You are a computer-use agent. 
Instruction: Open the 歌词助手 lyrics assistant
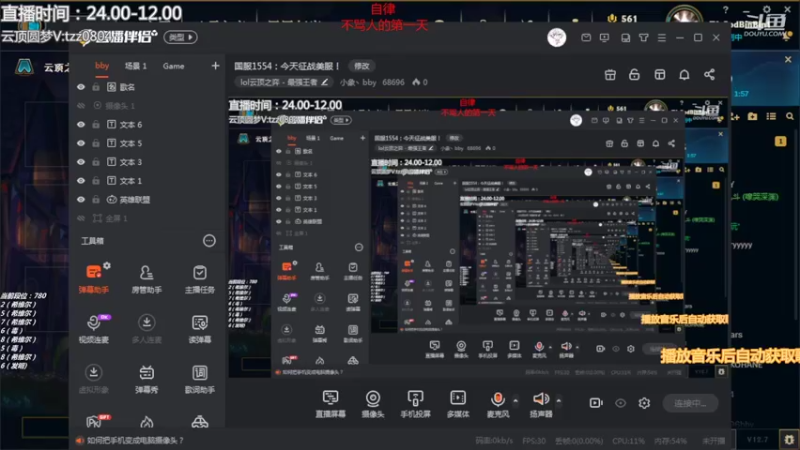coord(199,379)
